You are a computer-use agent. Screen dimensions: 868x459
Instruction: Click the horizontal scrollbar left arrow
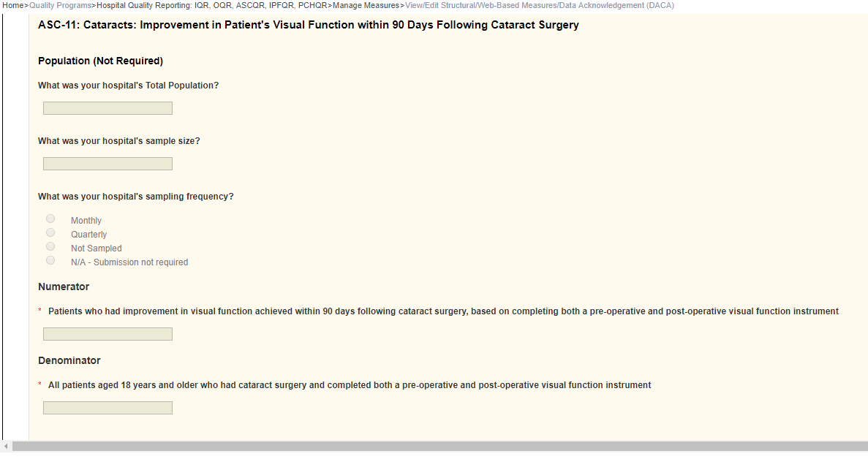[6, 446]
